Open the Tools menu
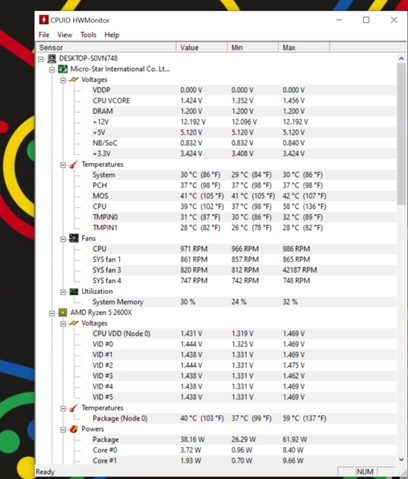 [88, 35]
